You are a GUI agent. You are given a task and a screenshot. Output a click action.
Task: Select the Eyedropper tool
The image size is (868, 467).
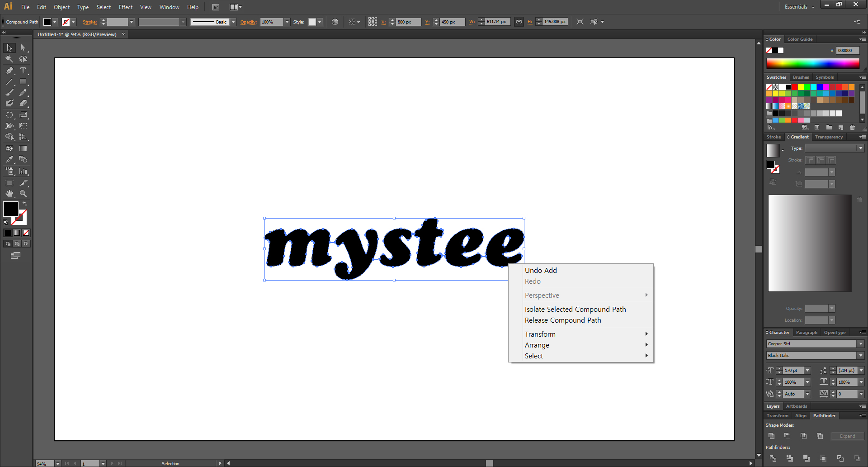coord(9,159)
